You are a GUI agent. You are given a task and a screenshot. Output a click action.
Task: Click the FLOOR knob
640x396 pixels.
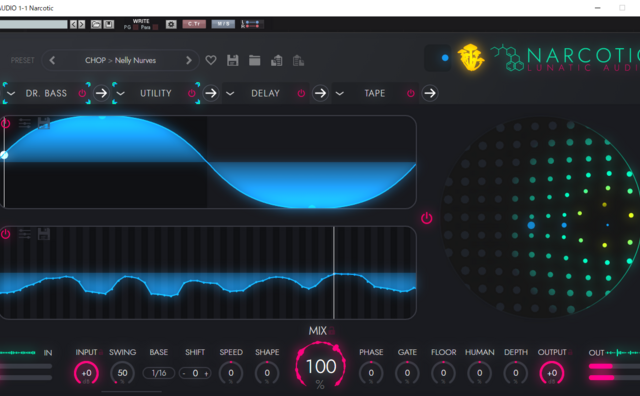click(443, 373)
